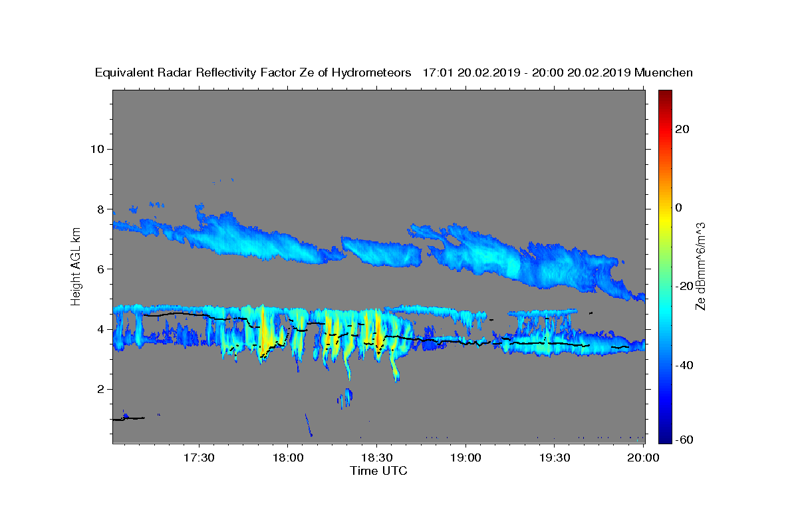This screenshot has height=532, width=798.
Task: Click the height tick label '4'
Action: (100, 329)
